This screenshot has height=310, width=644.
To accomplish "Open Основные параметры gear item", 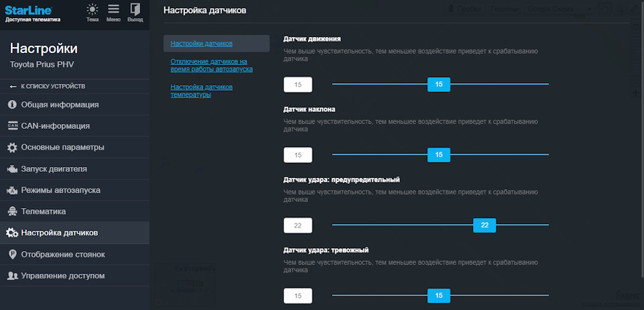I will [x=74, y=148].
